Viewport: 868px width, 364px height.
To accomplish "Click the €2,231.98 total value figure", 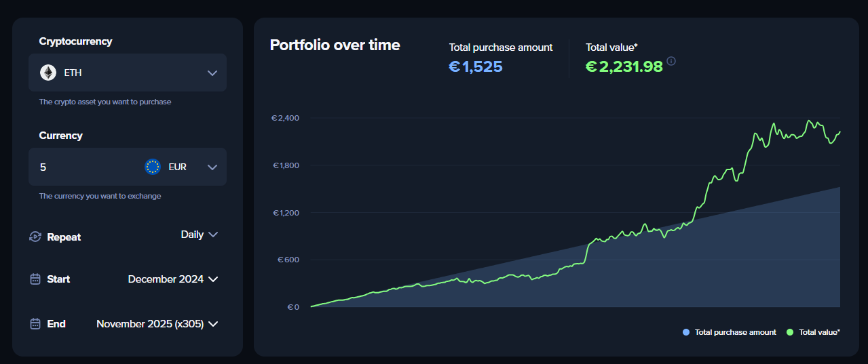I will pyautogui.click(x=624, y=66).
